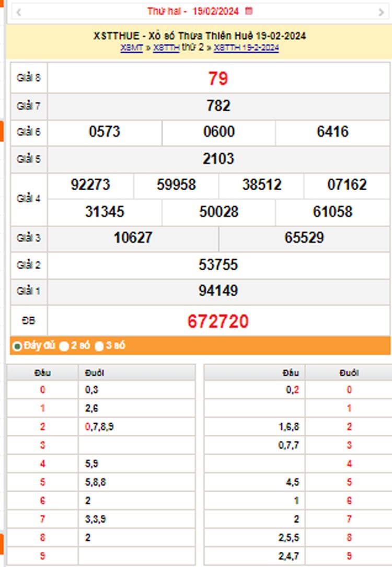
Task: Go to previous day's lottery results arrow
Action: point(19,11)
